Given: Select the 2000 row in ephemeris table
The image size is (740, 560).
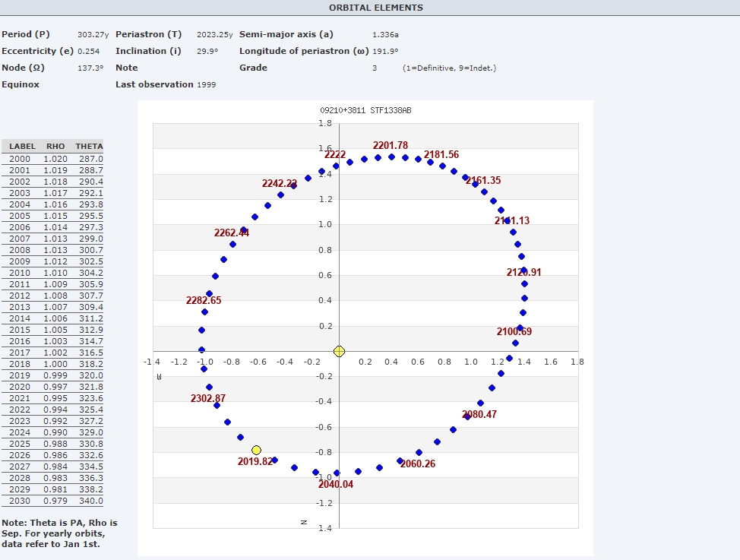Looking at the screenshot, I should tap(52, 159).
